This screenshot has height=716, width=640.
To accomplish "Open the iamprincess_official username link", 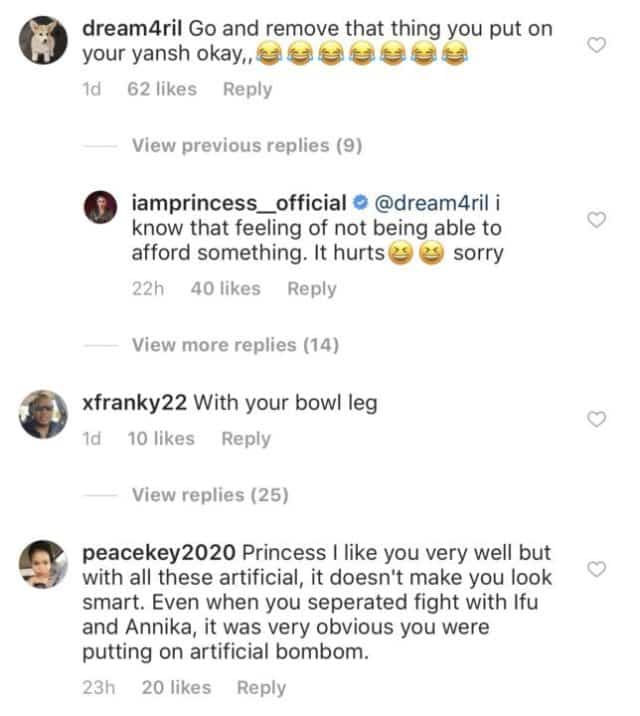I will pyautogui.click(x=239, y=203).
